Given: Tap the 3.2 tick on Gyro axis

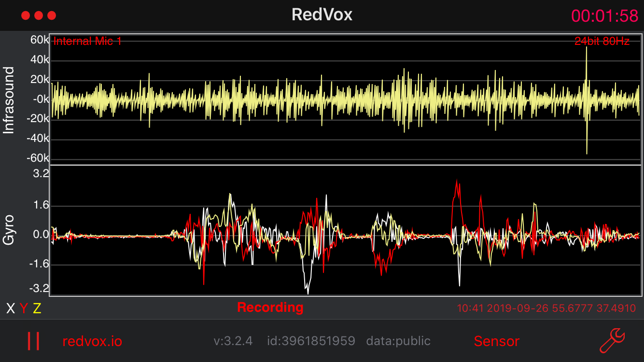Looking at the screenshot, I should click(x=40, y=173).
